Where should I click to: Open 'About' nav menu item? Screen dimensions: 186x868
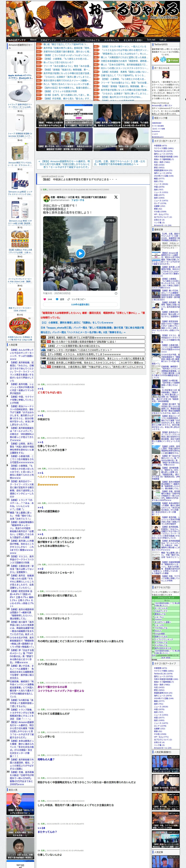click(x=33, y=40)
